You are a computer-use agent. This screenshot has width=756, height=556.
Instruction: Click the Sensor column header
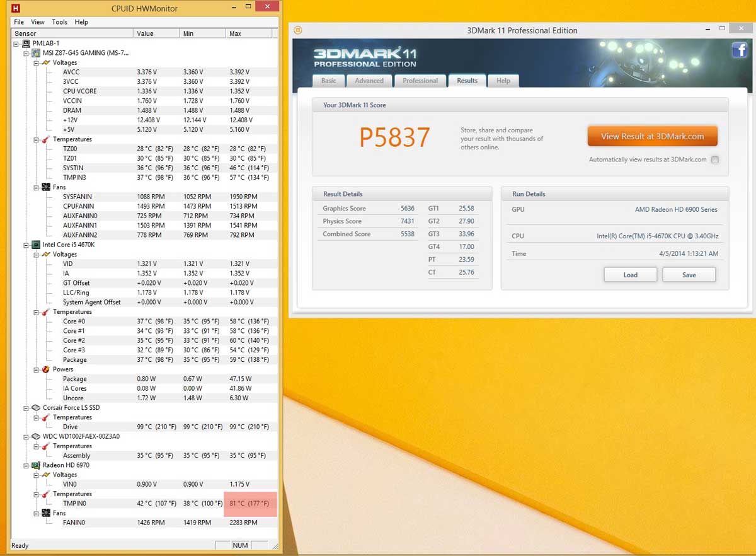point(72,33)
